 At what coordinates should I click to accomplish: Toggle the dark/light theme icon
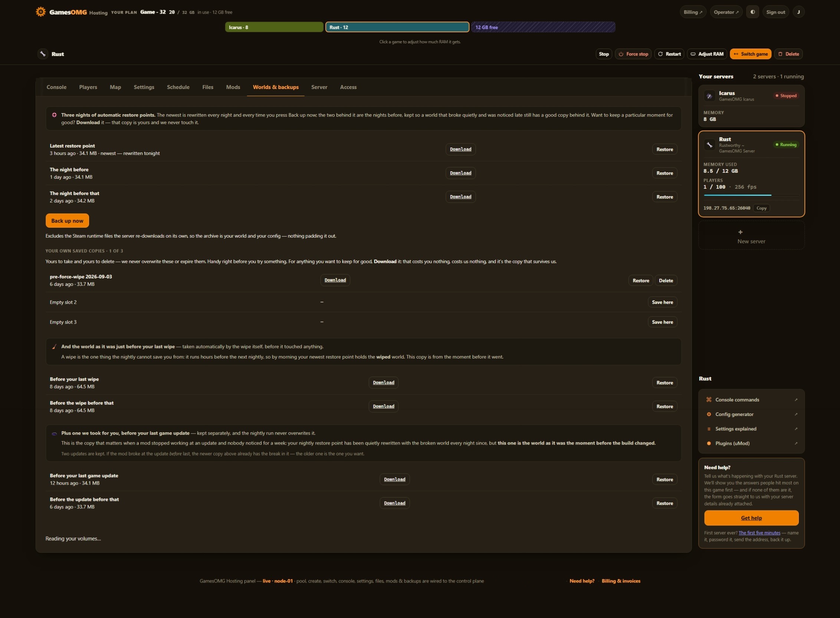tap(752, 12)
